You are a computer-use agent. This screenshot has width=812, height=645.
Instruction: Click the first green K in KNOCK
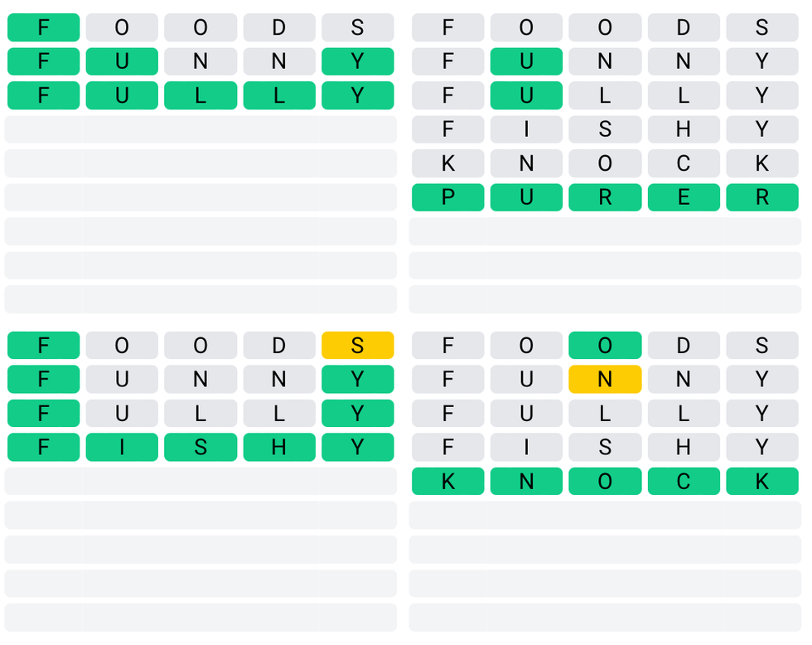click(x=447, y=482)
